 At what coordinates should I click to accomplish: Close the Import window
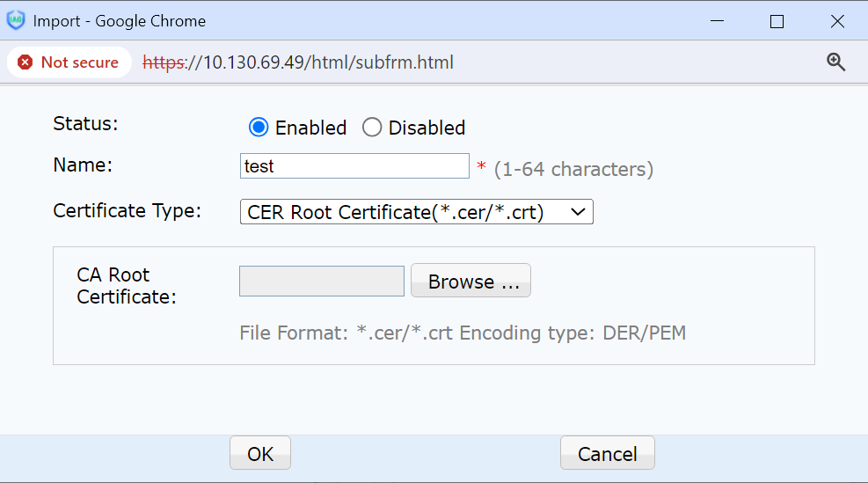click(x=837, y=21)
